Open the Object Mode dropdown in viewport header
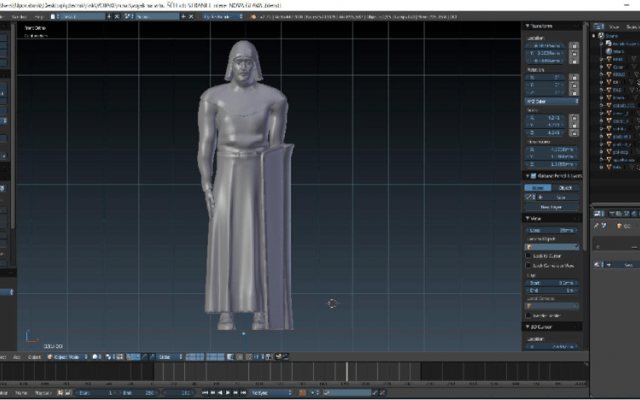The width and height of the screenshot is (640, 400). 67,357
